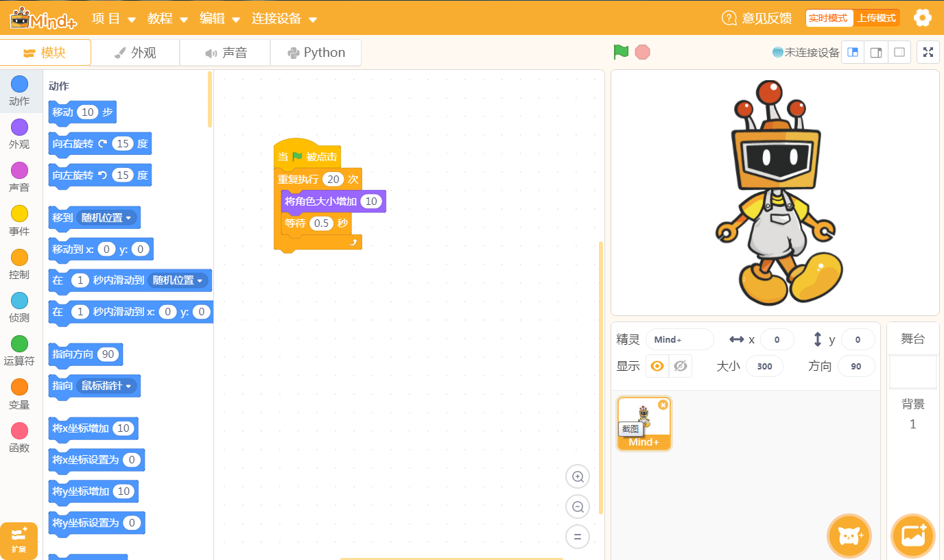This screenshot has height=560, width=944.
Task: Select the 声音 sound category
Action: click(19, 178)
